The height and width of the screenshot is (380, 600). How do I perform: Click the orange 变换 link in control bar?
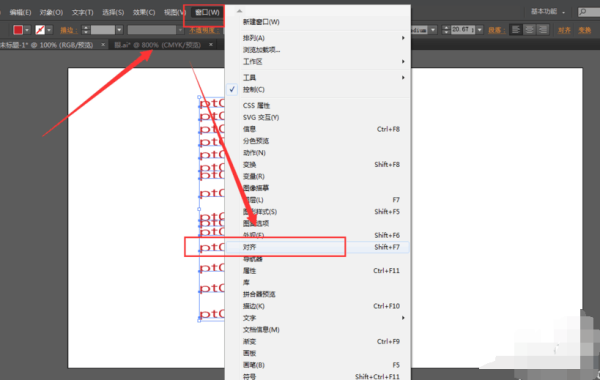pyautogui.click(x=585, y=30)
